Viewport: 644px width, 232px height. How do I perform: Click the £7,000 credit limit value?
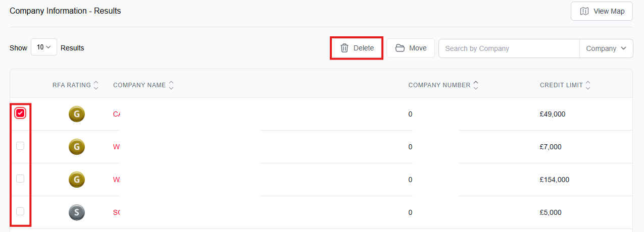551,147
